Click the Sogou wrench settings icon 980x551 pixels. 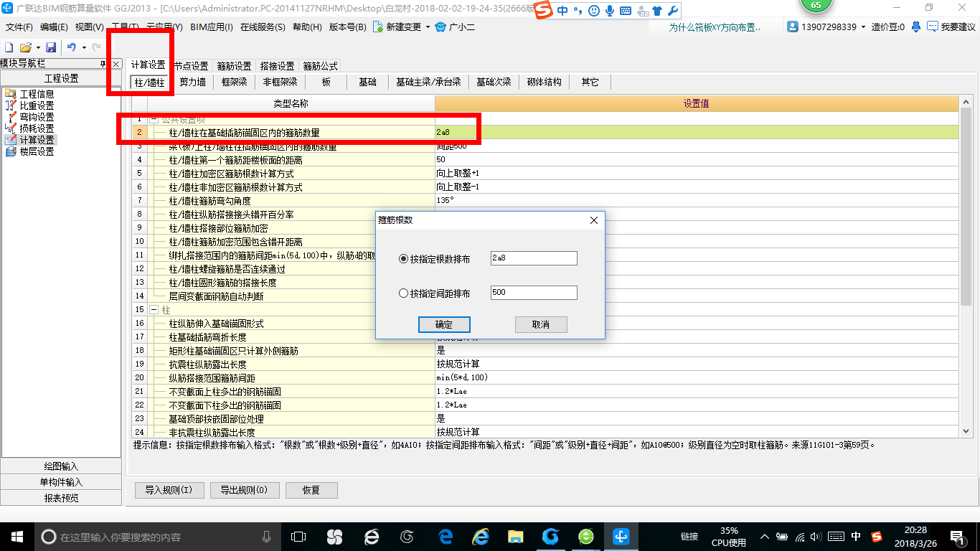[672, 11]
